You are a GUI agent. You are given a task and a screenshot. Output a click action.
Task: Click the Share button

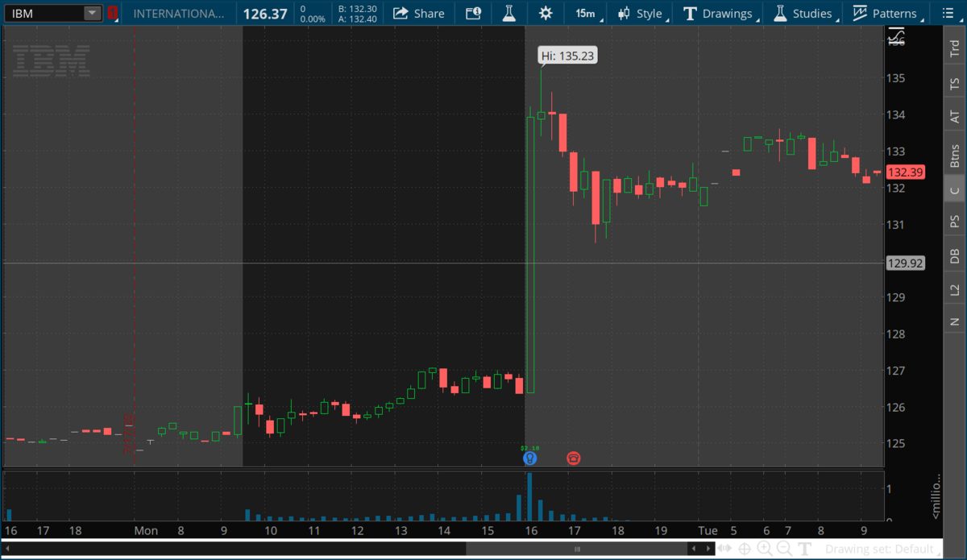[419, 13]
